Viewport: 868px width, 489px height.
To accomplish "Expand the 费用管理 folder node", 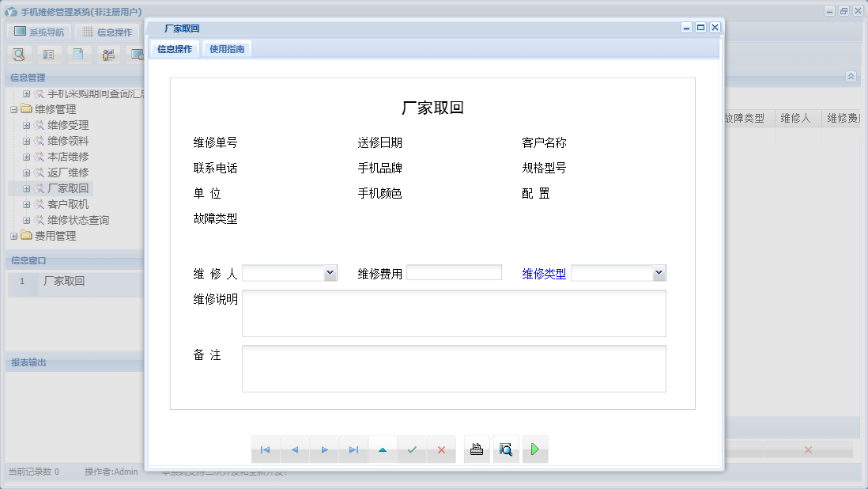I will [13, 236].
